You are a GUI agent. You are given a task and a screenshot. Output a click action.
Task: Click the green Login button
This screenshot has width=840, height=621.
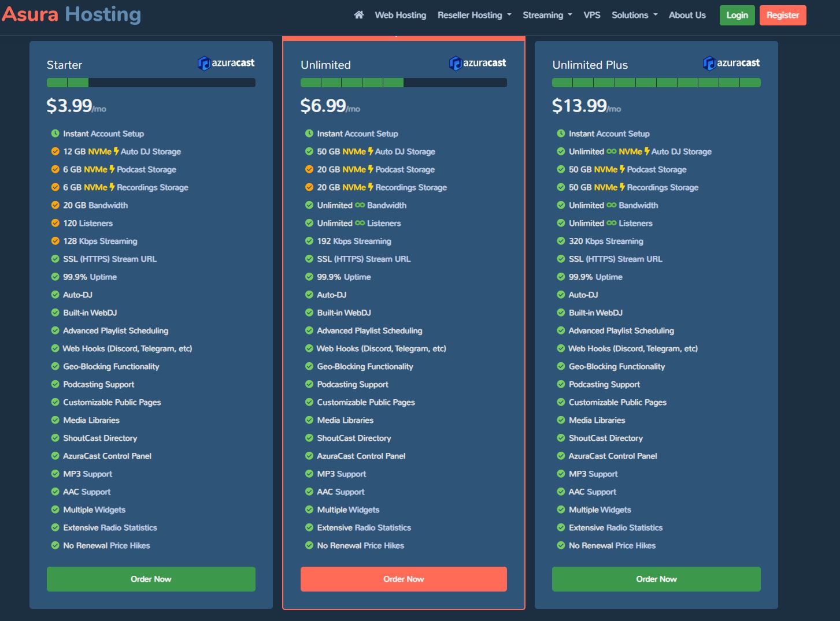coord(737,15)
